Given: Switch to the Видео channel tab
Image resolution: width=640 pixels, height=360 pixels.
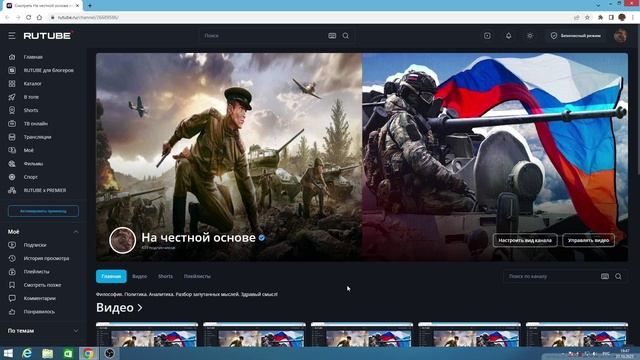Looking at the screenshot, I should point(140,276).
